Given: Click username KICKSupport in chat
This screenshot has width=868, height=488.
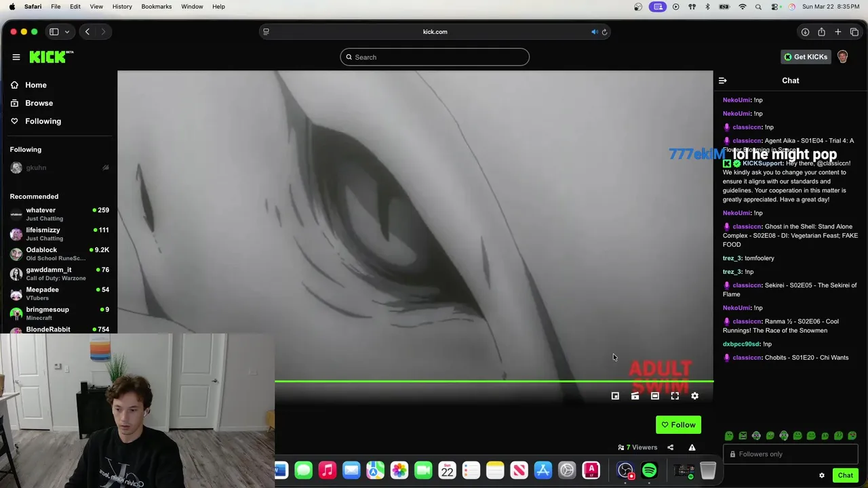Looking at the screenshot, I should (x=763, y=163).
